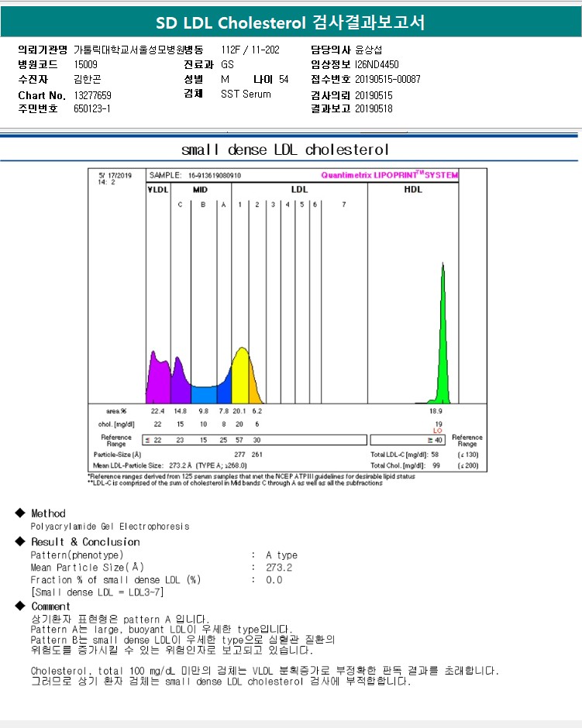582x728 pixels.
Task: Click the ward value '112F / 11-202'
Action: click(250, 50)
